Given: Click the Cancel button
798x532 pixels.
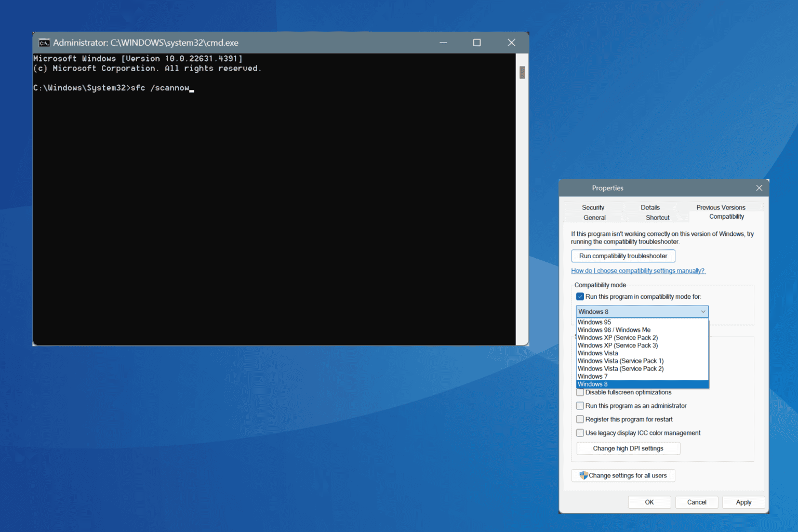Looking at the screenshot, I should click(x=697, y=502).
